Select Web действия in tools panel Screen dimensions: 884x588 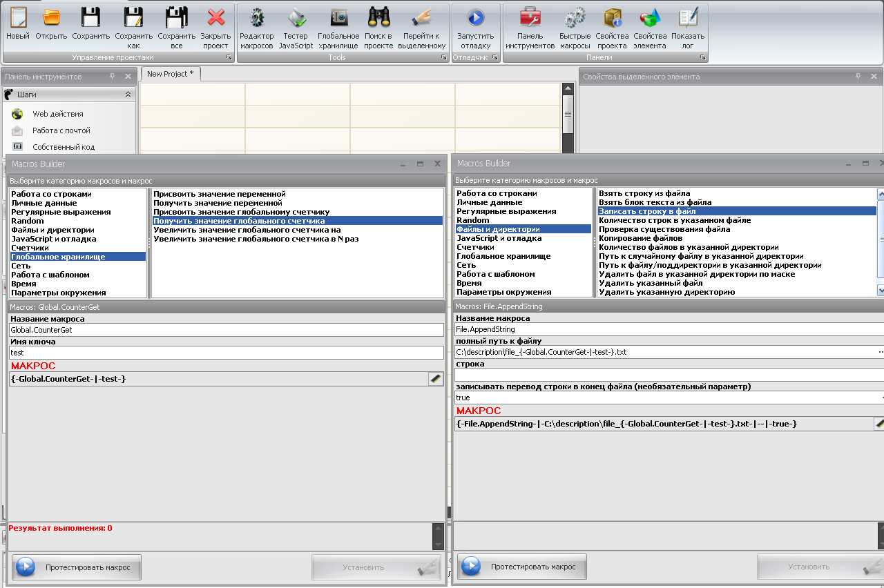57,114
